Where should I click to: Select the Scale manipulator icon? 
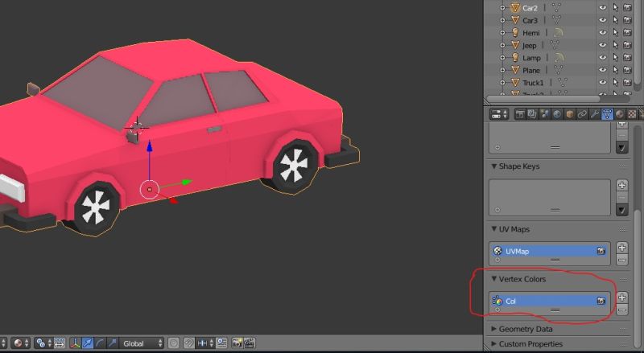tap(113, 343)
